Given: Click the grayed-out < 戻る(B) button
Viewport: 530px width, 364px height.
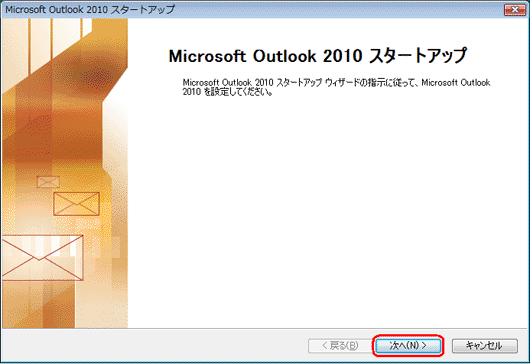Looking at the screenshot, I should tap(340, 345).
